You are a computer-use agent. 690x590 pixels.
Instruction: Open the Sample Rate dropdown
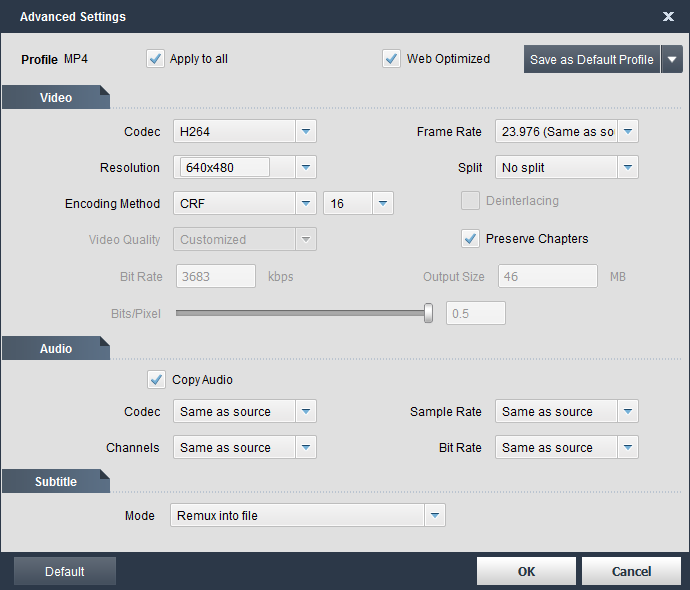[567, 411]
